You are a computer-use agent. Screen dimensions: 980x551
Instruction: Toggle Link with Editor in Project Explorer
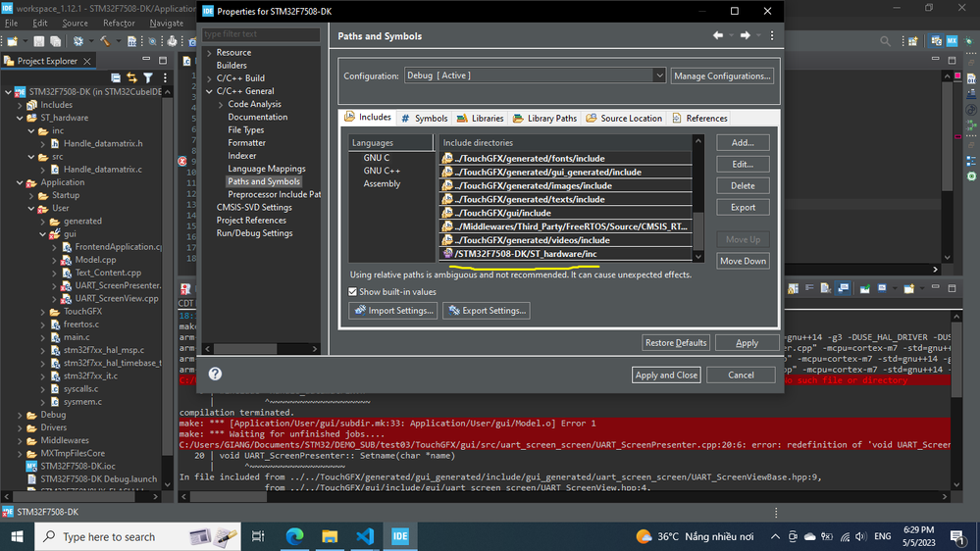(x=131, y=77)
